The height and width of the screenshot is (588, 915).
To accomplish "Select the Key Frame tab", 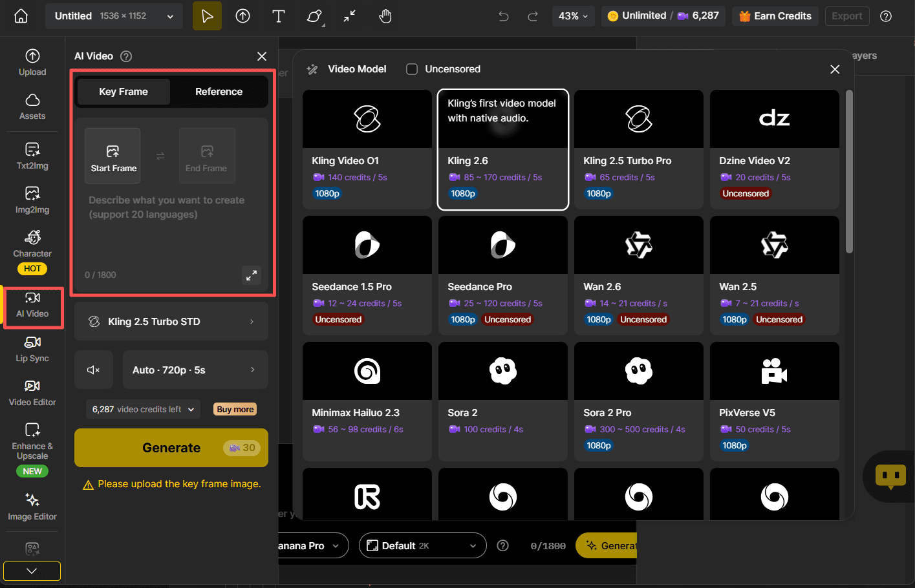I will [x=124, y=92].
